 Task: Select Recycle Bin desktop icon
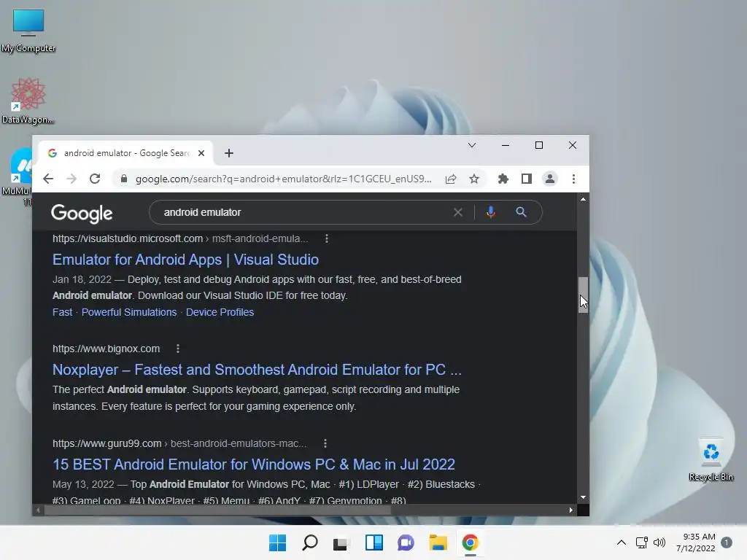(711, 459)
